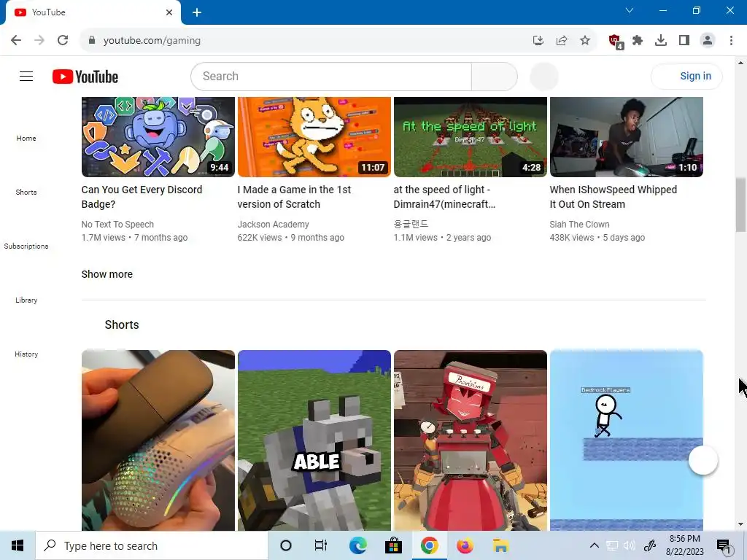Screen dimensions: 747x560
Task: Close the YouTube tab
Action: tap(169, 12)
